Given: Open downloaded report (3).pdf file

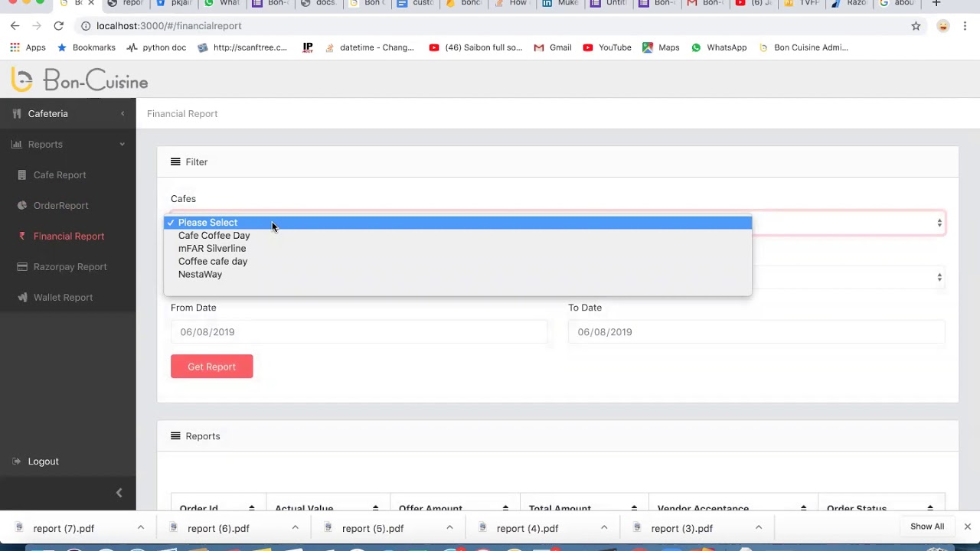Looking at the screenshot, I should pyautogui.click(x=682, y=528).
